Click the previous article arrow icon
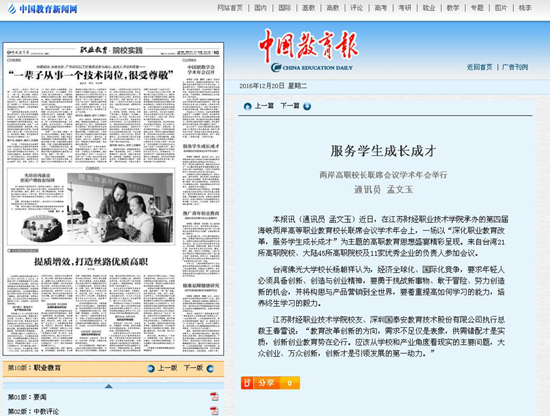 pos(248,106)
